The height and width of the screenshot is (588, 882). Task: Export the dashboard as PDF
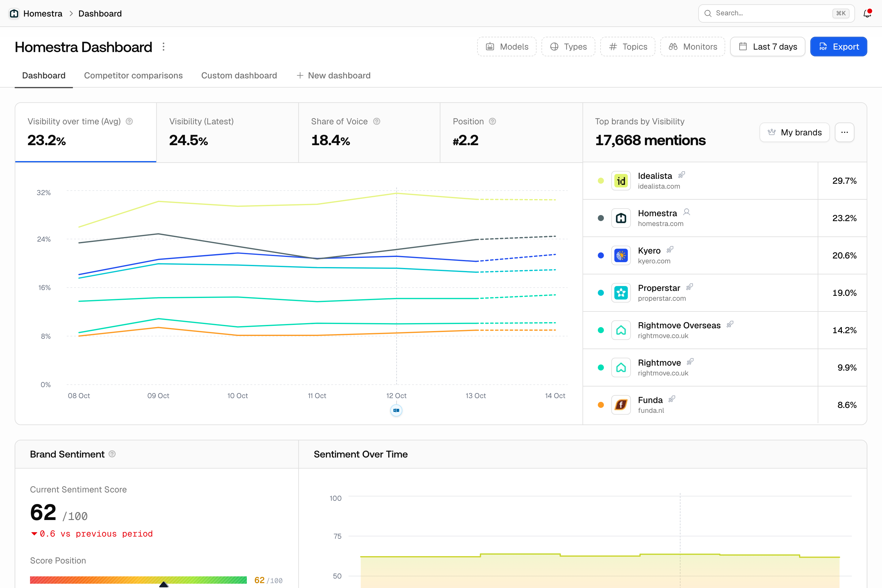tap(839, 47)
